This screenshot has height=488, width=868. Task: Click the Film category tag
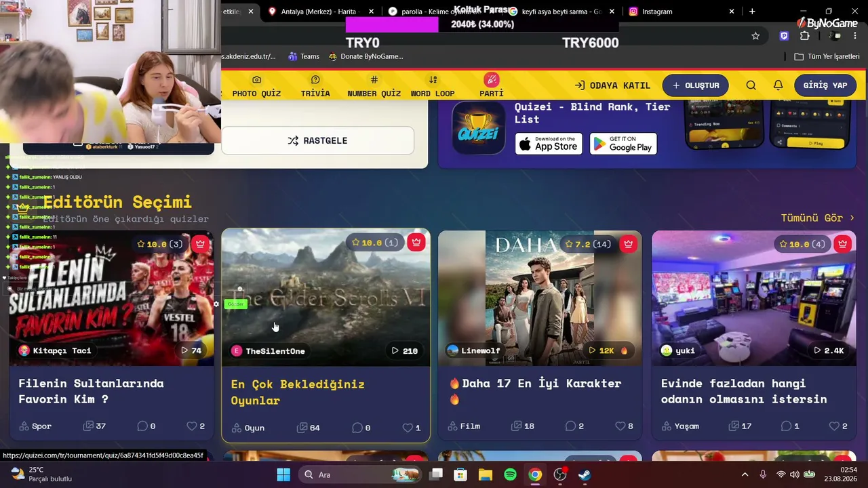(464, 426)
